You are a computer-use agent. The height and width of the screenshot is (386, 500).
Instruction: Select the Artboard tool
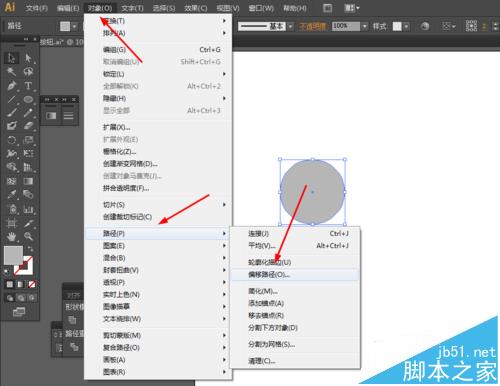(x=11, y=223)
